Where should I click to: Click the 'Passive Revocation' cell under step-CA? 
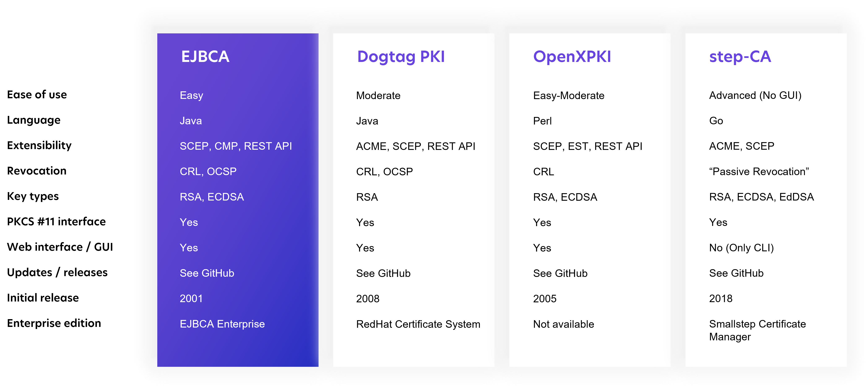tap(759, 172)
